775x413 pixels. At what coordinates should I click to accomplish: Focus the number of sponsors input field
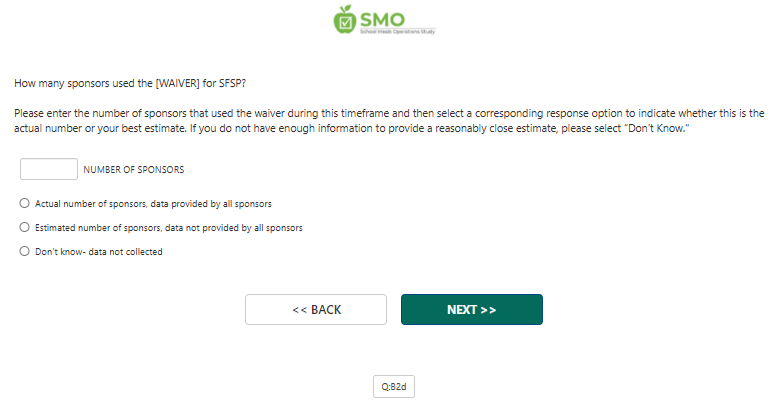click(48, 169)
